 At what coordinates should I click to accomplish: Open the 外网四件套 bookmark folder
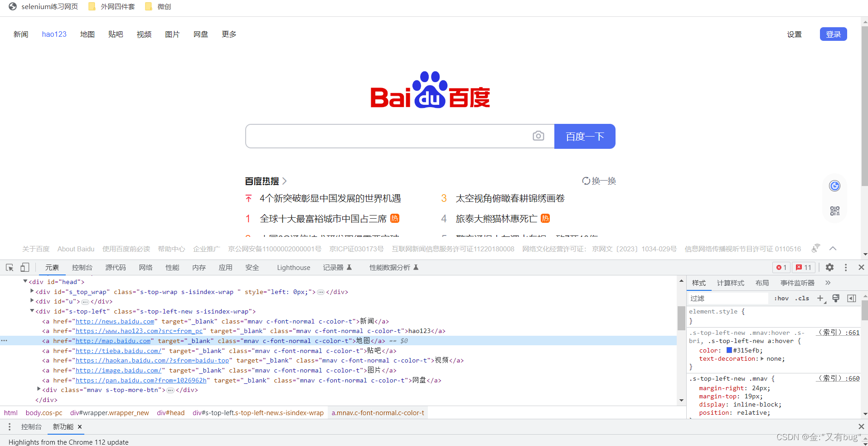[x=112, y=7]
